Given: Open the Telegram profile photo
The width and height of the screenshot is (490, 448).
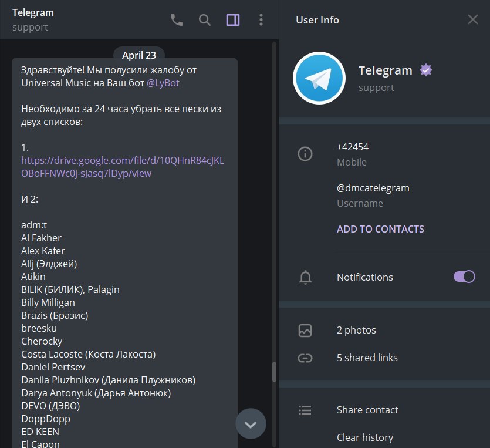Looking at the screenshot, I should pyautogui.click(x=319, y=78).
